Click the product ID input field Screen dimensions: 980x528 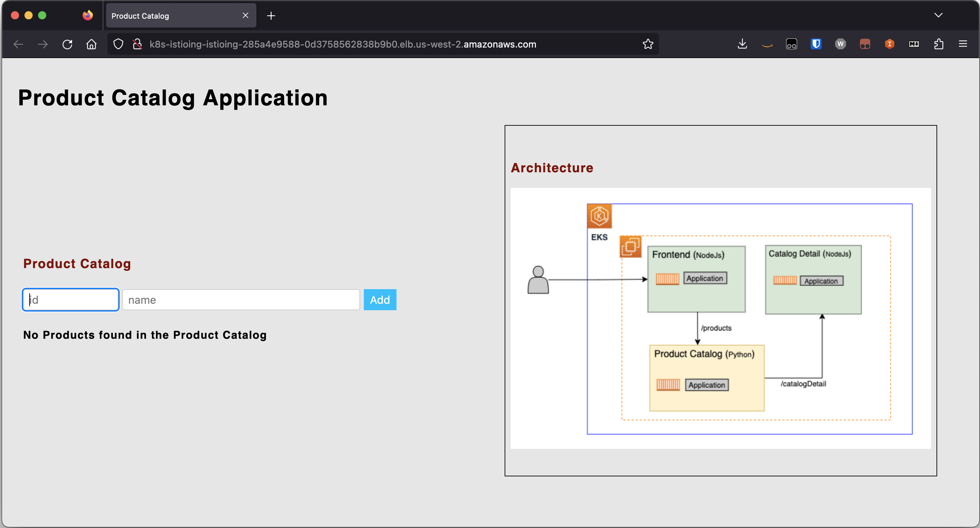tap(70, 300)
